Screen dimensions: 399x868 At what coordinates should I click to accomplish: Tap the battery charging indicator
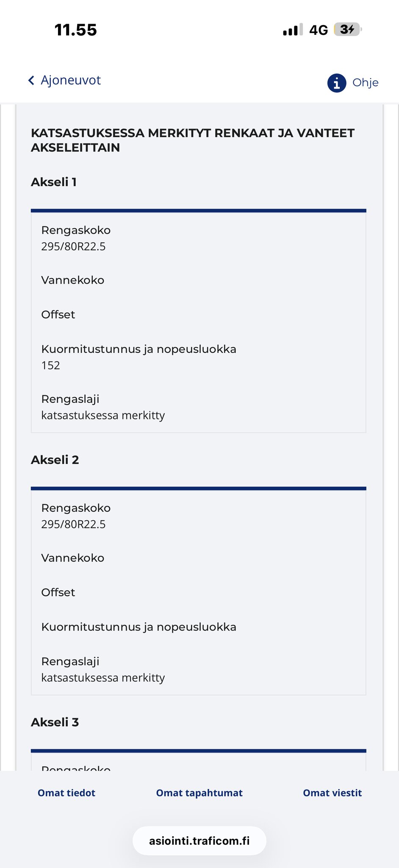coord(347,29)
